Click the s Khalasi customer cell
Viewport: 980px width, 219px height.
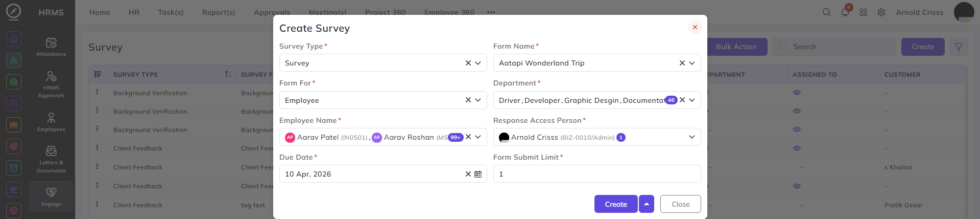pos(898,167)
